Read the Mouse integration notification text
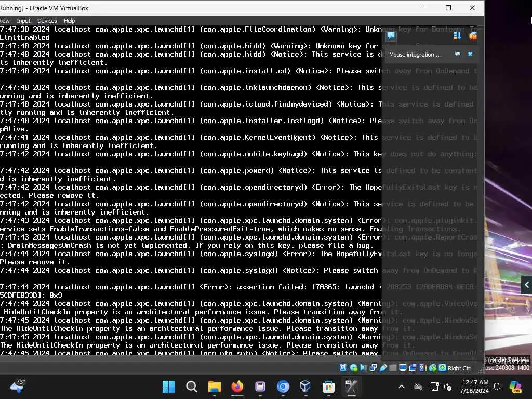532x399 pixels. click(x=415, y=54)
